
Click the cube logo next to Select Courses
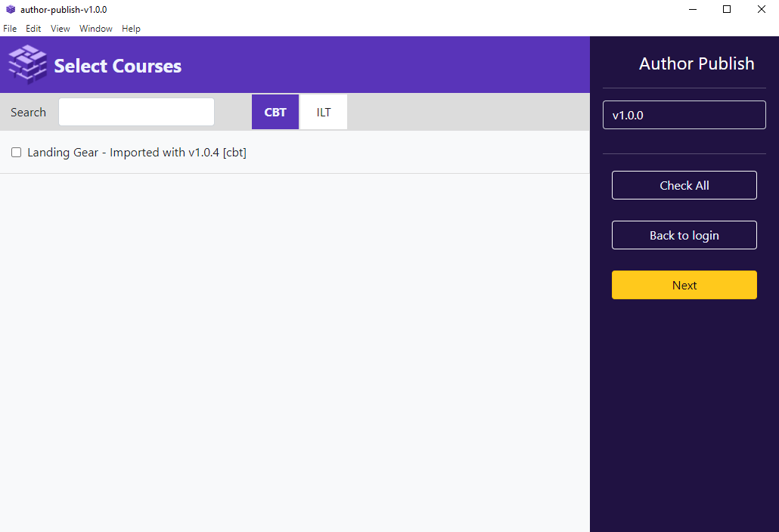[26, 64]
